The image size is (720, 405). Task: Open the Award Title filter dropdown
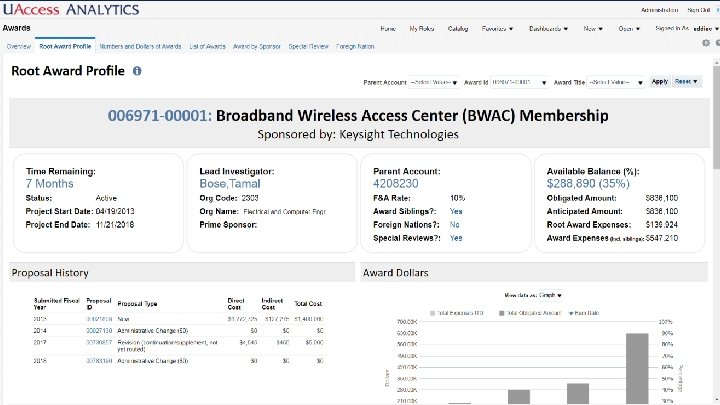(x=615, y=82)
